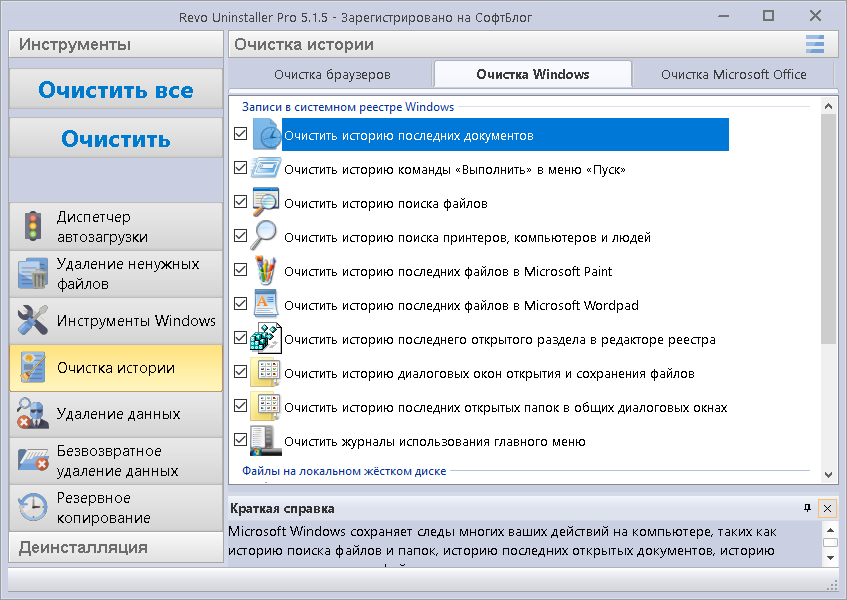Click the Очистить button
Viewport: 847px width, 600px height.
tap(116, 139)
